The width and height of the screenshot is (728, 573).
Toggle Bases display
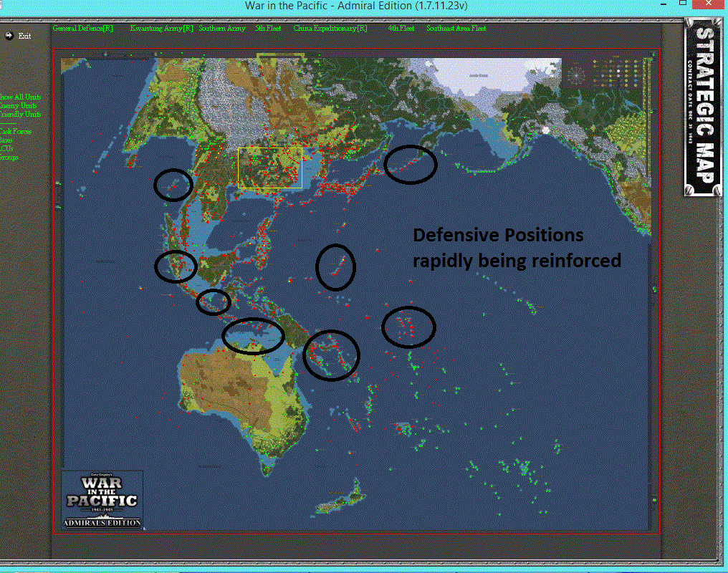point(6,140)
